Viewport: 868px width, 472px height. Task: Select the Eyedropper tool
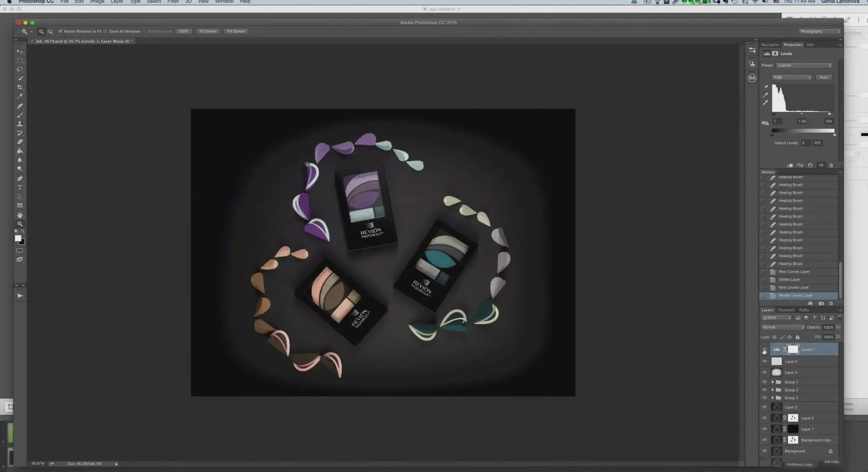20,97
